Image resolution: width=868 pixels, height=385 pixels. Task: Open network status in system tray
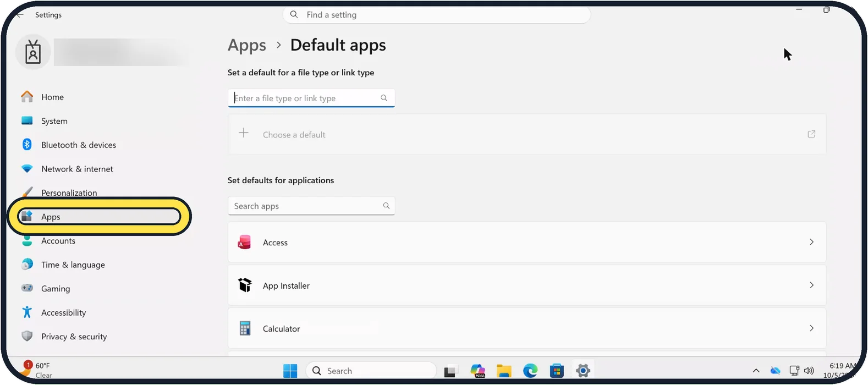tap(794, 371)
